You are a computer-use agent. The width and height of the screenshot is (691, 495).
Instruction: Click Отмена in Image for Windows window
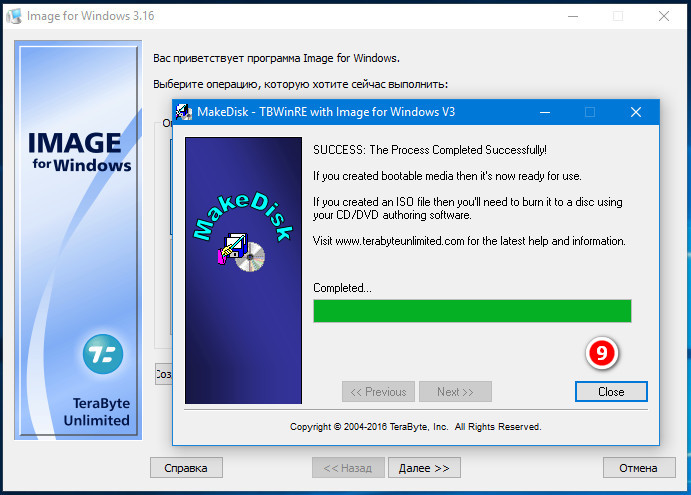[639, 468]
